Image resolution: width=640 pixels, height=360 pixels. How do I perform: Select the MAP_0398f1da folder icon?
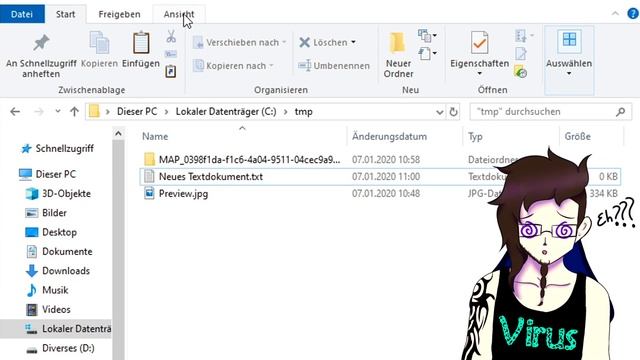pyautogui.click(x=149, y=159)
